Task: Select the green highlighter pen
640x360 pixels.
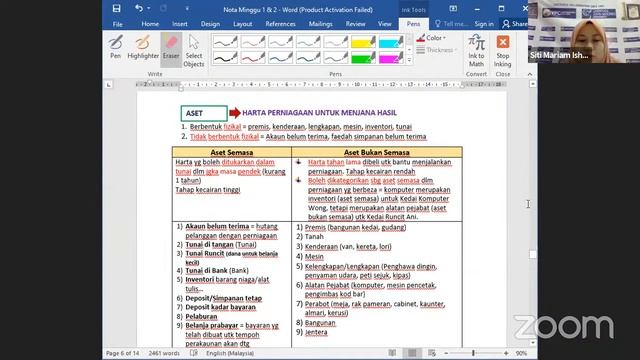Action: click(x=363, y=58)
